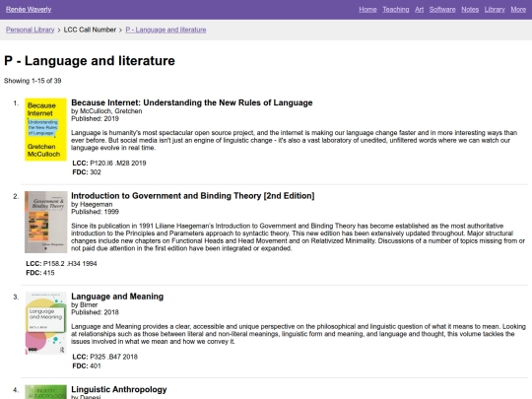Click the Haegeman book description paragraph

[298, 237]
